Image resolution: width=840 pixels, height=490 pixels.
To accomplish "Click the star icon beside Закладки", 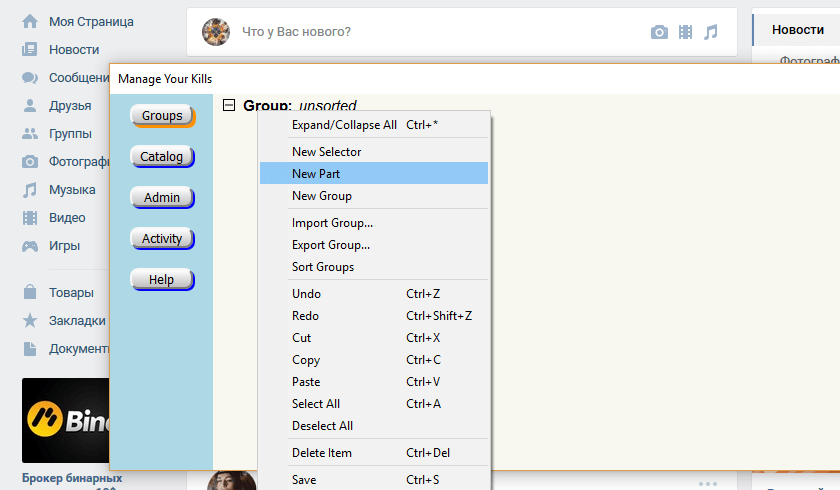I will click(30, 320).
